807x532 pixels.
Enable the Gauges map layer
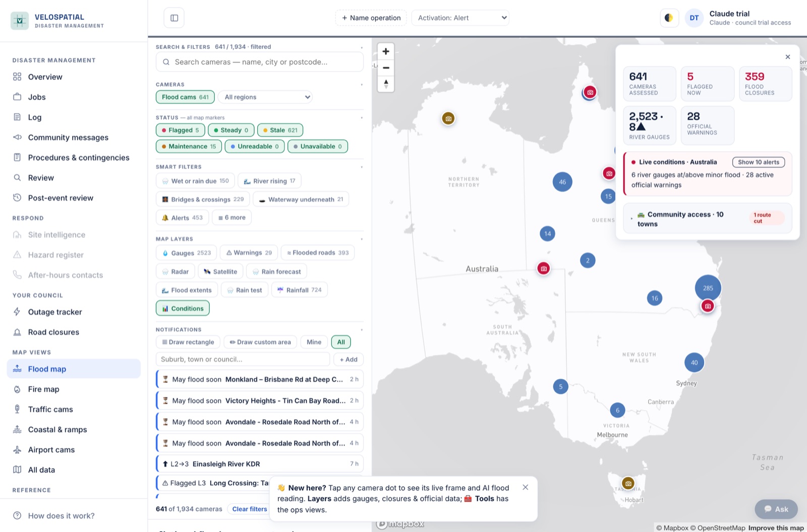(186, 253)
